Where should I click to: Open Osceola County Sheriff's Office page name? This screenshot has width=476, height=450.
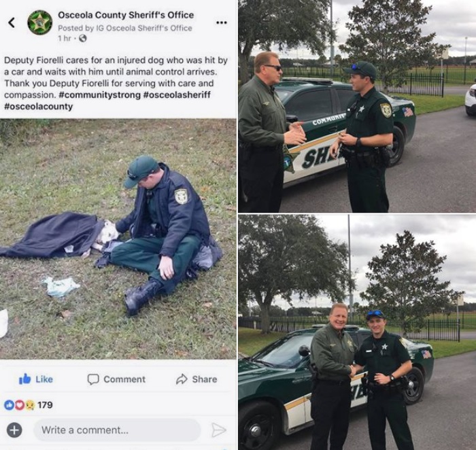pos(126,15)
